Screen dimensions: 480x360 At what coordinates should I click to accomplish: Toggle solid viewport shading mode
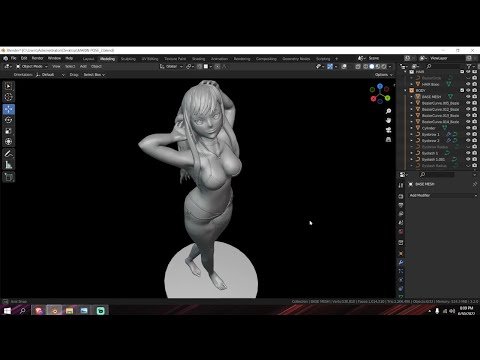(x=372, y=67)
